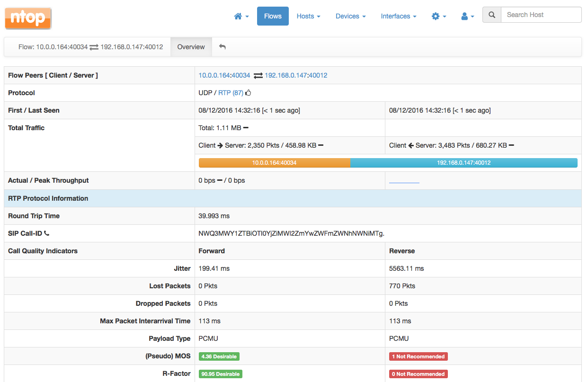Screen dimensions: 588x382
Task: Select the Overview tab
Action: click(x=191, y=47)
